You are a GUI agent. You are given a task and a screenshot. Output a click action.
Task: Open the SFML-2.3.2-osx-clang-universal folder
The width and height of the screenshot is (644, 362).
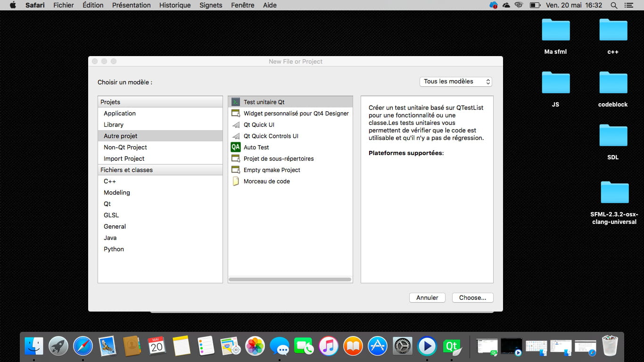614,203
